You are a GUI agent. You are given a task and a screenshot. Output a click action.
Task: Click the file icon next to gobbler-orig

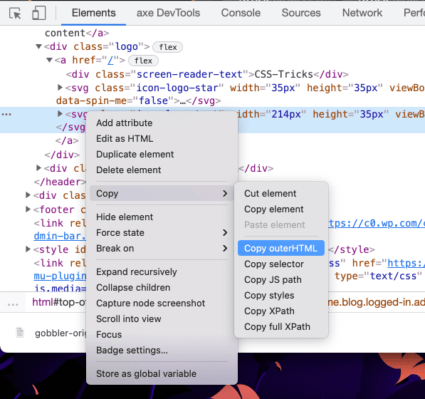coord(20,333)
